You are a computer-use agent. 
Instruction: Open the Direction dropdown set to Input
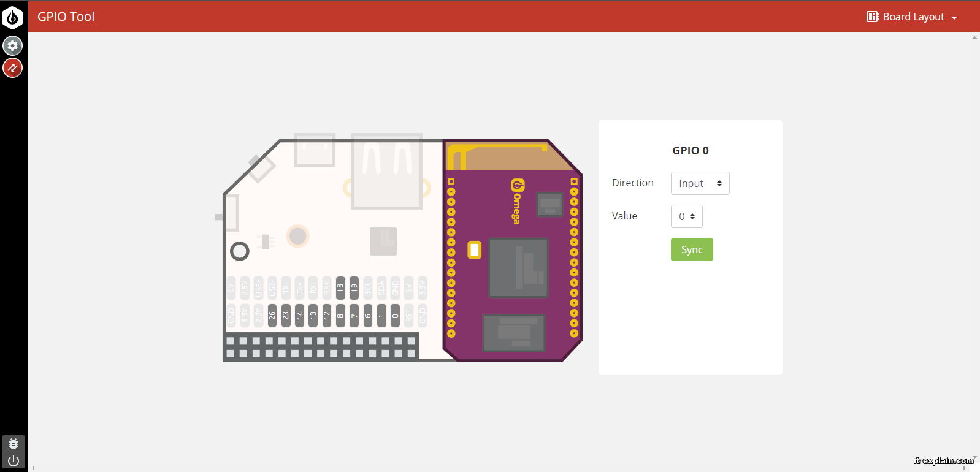pos(700,183)
